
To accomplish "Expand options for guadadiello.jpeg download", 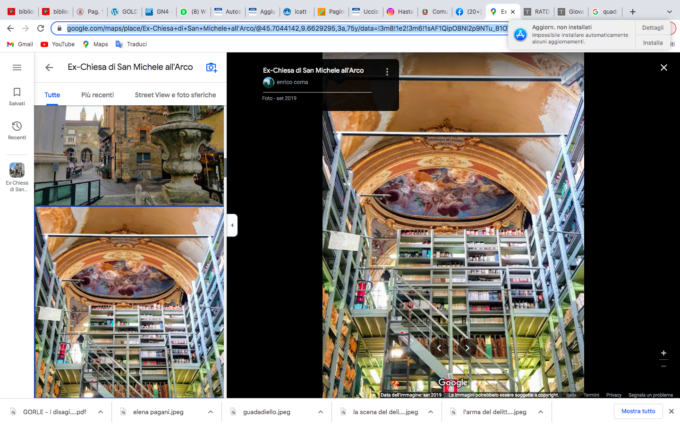I will click(x=320, y=412).
